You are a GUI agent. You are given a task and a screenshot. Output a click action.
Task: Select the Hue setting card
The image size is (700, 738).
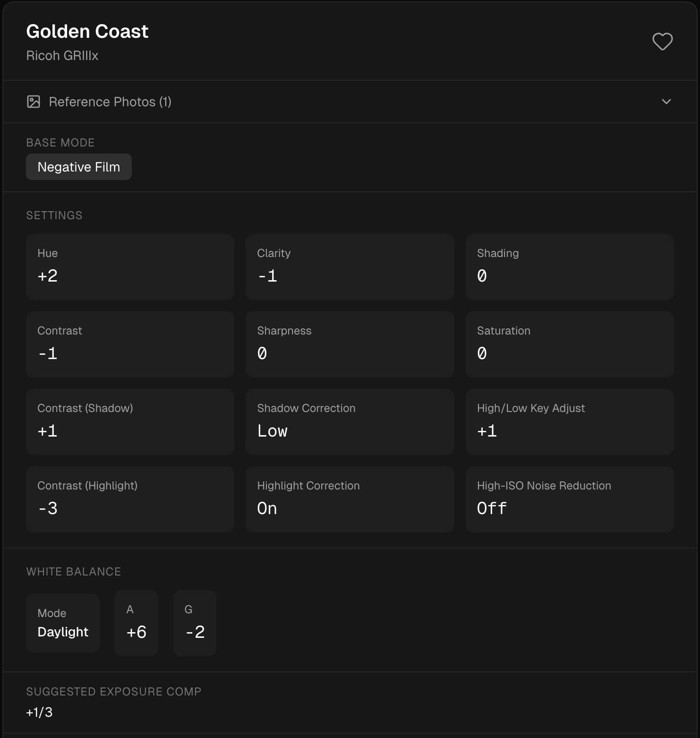pyautogui.click(x=130, y=266)
